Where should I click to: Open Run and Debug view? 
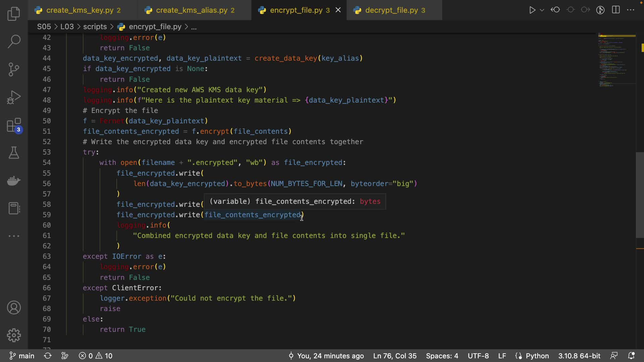(14, 98)
